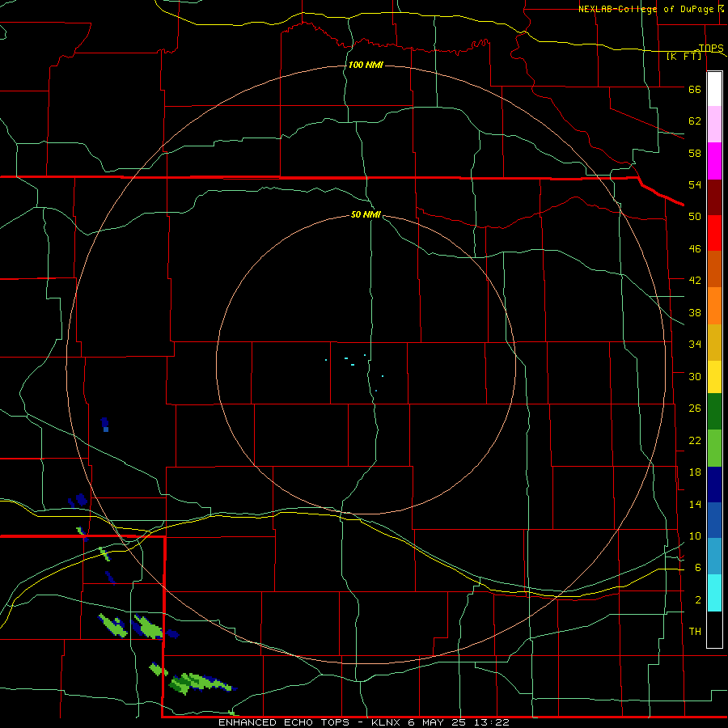Image resolution: width=728 pixels, height=728 pixels.
Task: Select the TH threshold label
Action: pos(695,632)
